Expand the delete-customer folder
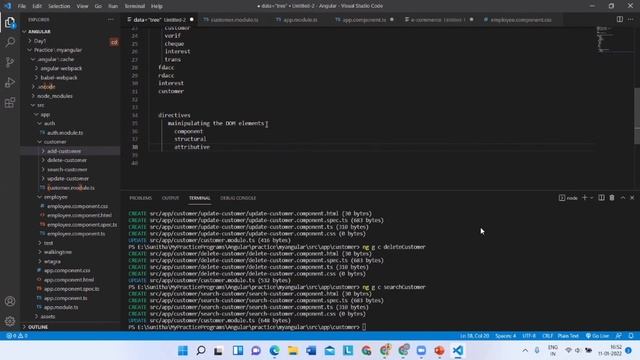Image resolution: width=640 pixels, height=360 pixels. [67, 160]
